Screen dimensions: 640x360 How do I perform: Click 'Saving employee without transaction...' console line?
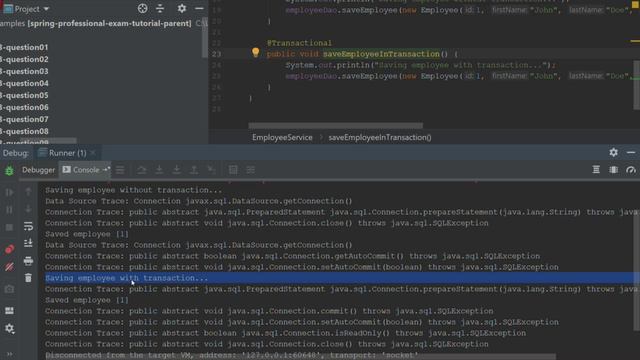click(133, 190)
